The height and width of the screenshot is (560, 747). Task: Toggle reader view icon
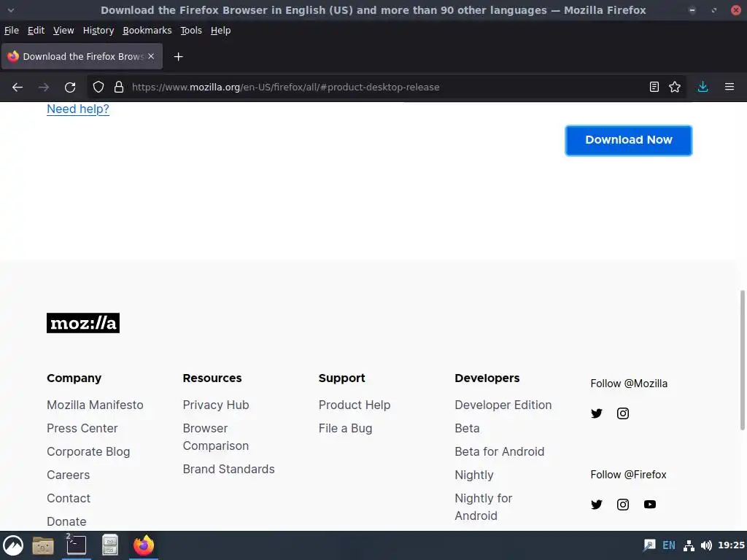[654, 87]
